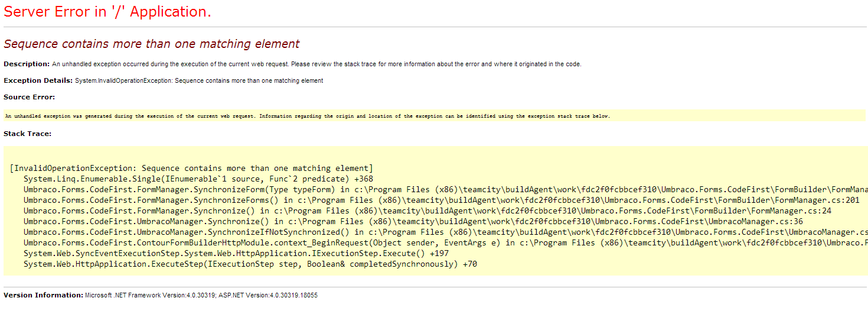Click the 'Server Error in '/' Application' heading
This screenshot has width=868, height=314.
point(107,12)
